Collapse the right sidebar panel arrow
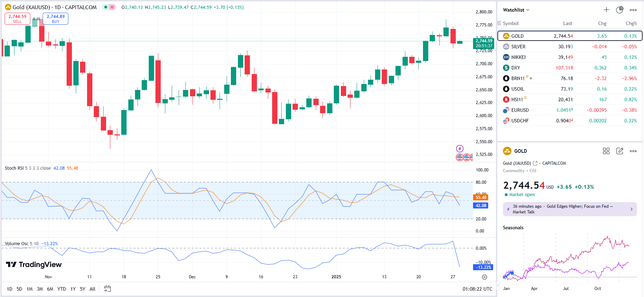644x297 pixels. (x=498, y=285)
